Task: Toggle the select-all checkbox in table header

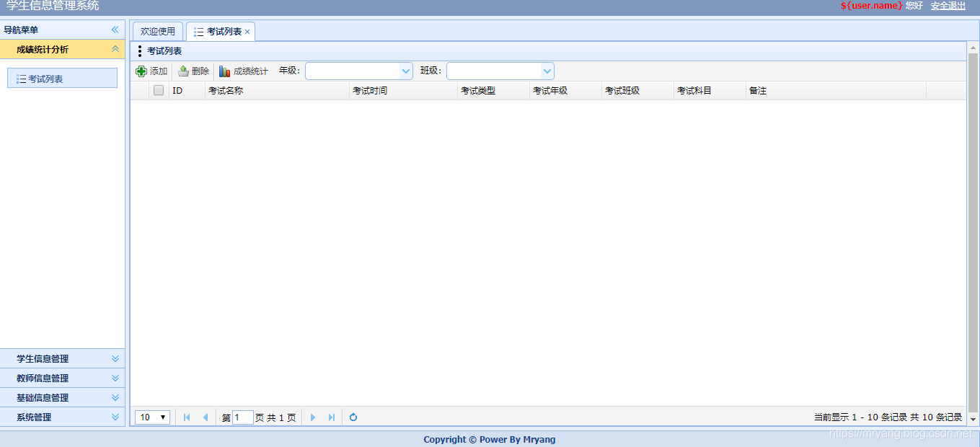Action: [158, 89]
